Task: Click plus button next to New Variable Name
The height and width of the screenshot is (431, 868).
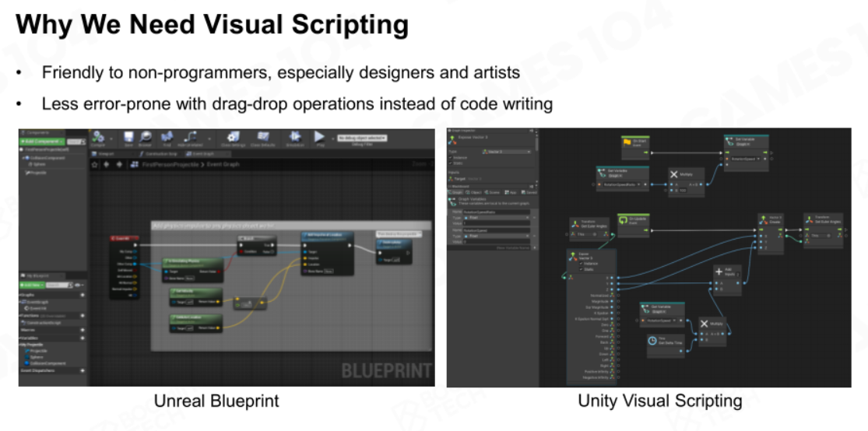Action: pyautogui.click(x=534, y=248)
